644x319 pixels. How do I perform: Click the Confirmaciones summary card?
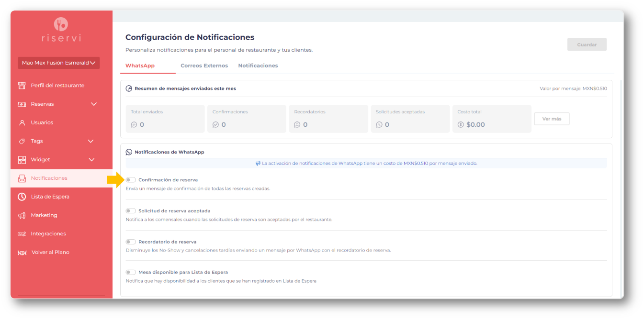click(x=247, y=119)
